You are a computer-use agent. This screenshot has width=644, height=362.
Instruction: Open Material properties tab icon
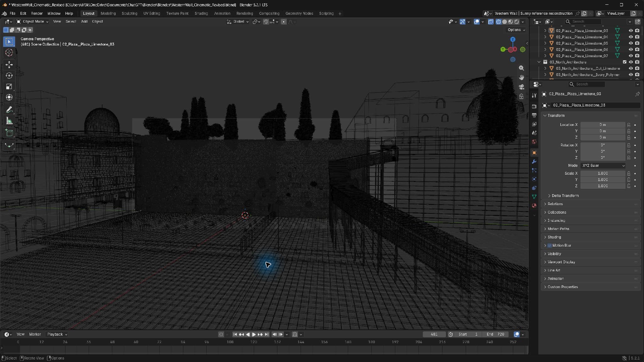[534, 206]
